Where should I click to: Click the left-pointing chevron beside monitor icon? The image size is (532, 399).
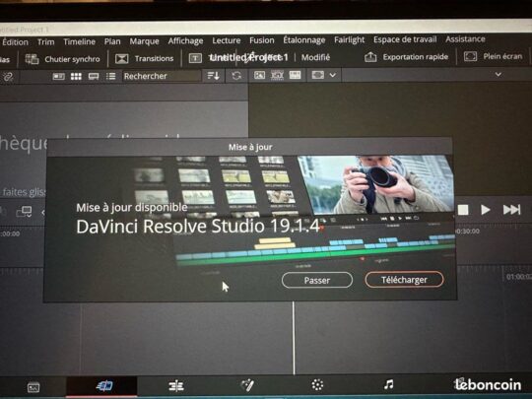click(x=43, y=213)
